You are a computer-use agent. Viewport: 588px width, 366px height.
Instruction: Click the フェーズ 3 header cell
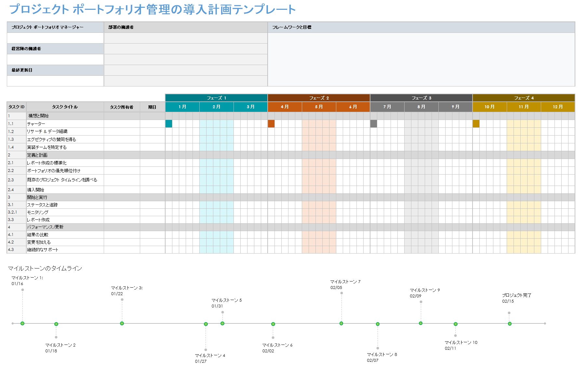(x=421, y=98)
